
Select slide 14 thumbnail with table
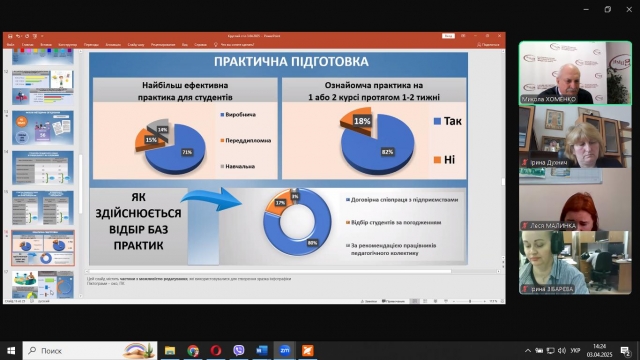click(43, 167)
